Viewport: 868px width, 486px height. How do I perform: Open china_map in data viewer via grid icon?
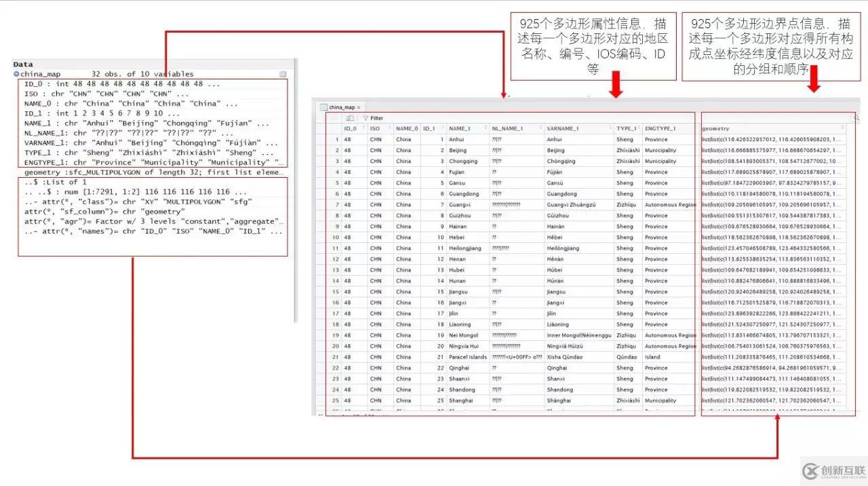coord(283,74)
